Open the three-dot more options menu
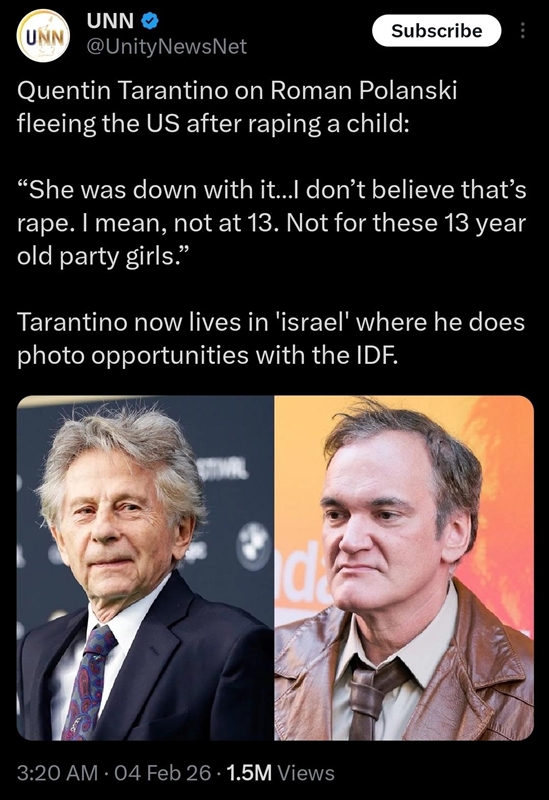This screenshot has height=800, width=549. coord(521,31)
